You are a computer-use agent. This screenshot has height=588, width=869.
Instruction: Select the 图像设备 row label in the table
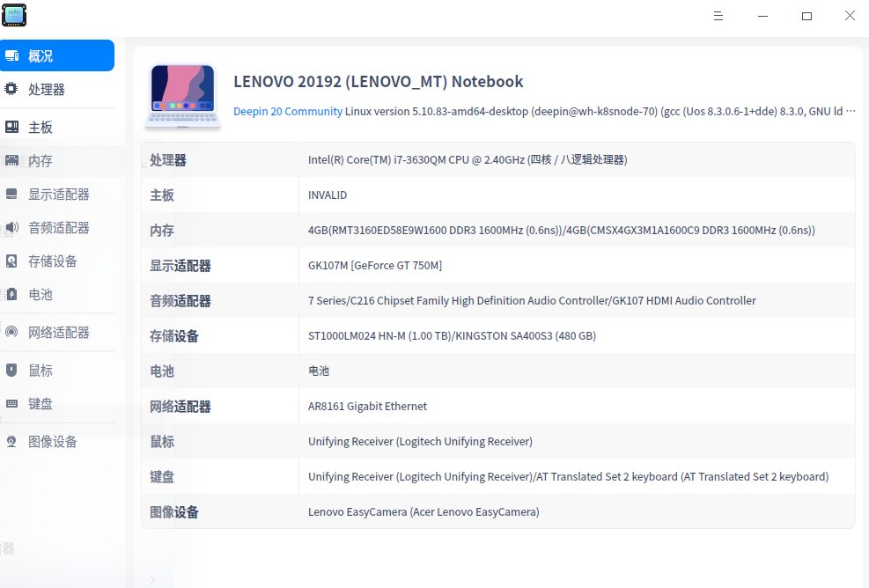click(174, 512)
